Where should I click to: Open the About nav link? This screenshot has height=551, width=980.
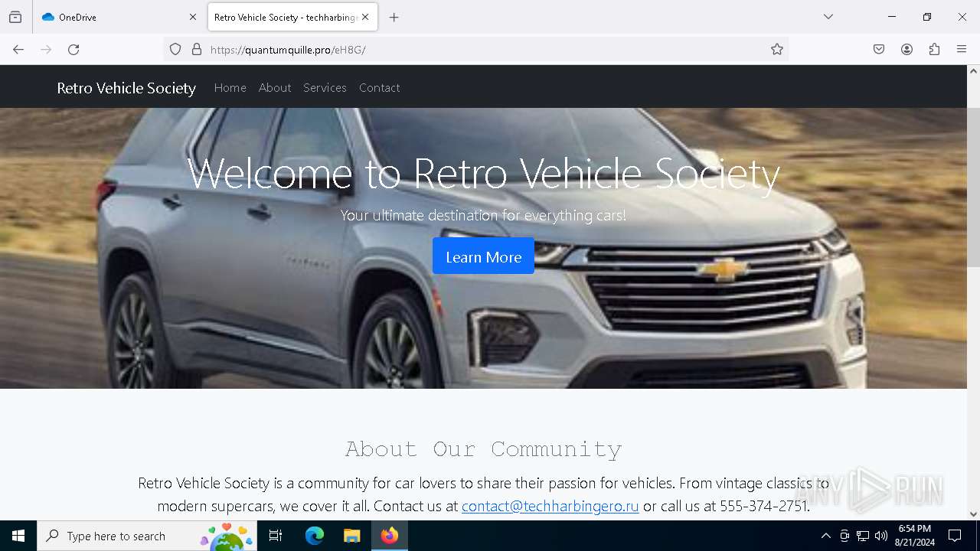tap(275, 87)
